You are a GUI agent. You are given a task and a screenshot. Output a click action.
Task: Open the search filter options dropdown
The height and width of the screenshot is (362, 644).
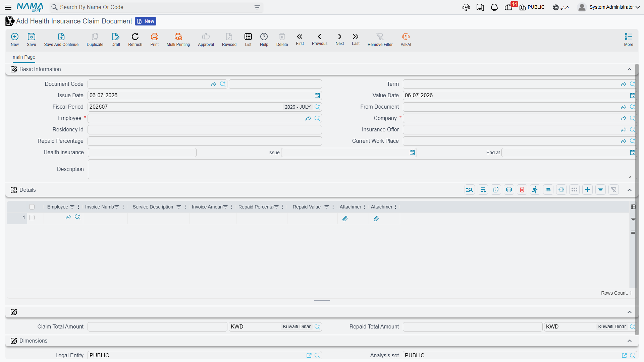pos(257,7)
